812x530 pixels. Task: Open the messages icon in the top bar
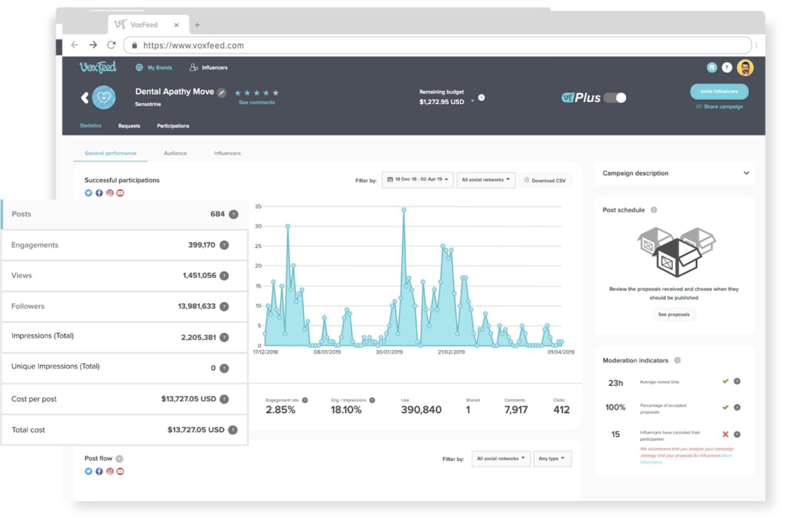pyautogui.click(x=712, y=67)
